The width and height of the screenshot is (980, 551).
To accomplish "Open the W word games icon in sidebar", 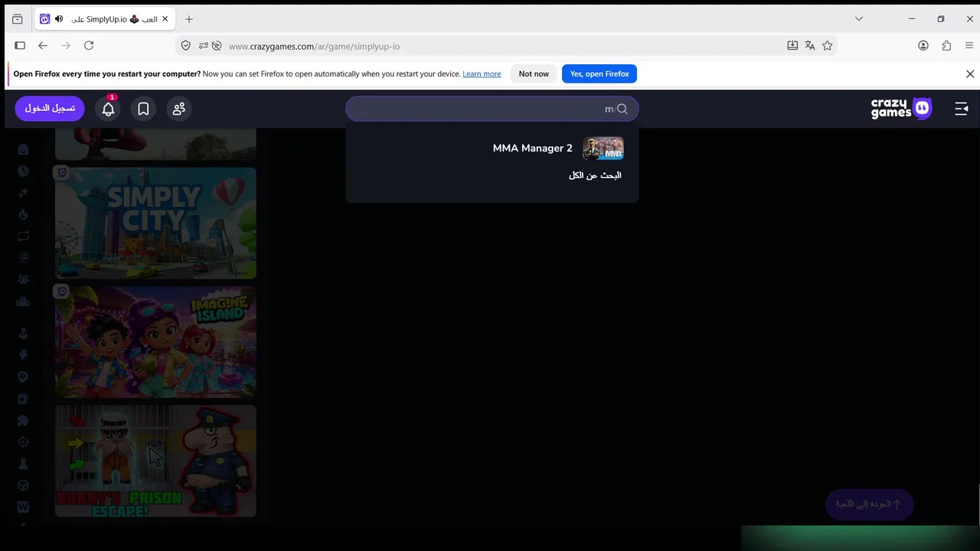I will click(x=23, y=507).
